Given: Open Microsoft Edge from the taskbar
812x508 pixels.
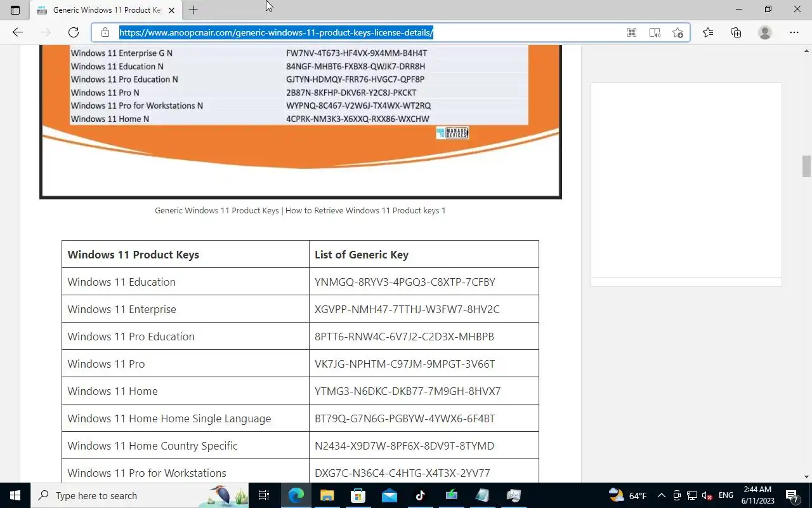Looking at the screenshot, I should (296, 495).
